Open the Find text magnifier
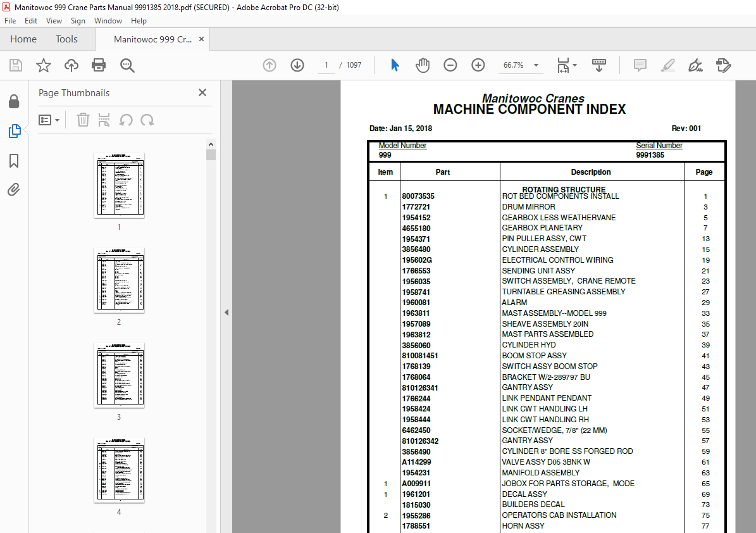756x533 pixels. (127, 65)
